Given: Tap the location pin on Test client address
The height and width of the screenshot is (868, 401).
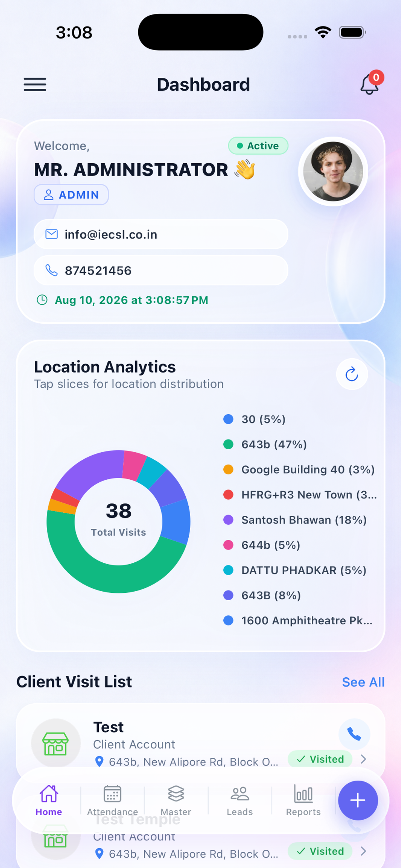Looking at the screenshot, I should [99, 761].
